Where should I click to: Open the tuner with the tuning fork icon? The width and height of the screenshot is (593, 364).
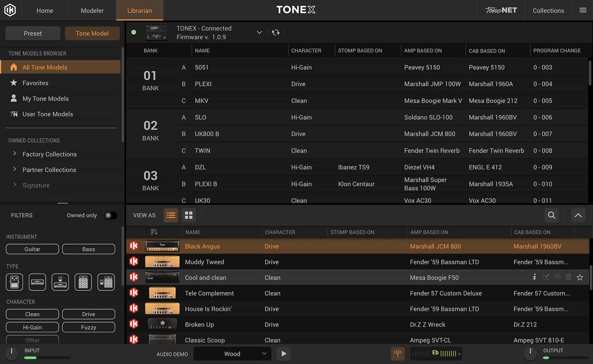coord(398,354)
